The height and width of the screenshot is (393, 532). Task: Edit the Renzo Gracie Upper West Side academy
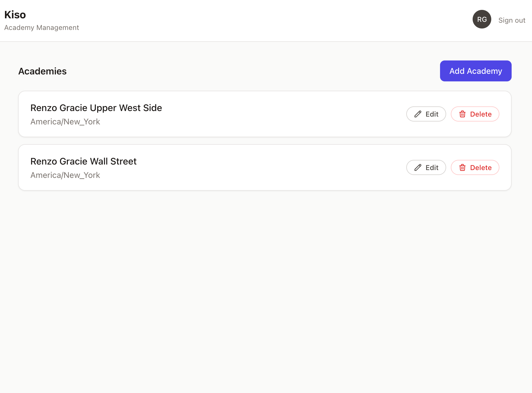pos(426,114)
